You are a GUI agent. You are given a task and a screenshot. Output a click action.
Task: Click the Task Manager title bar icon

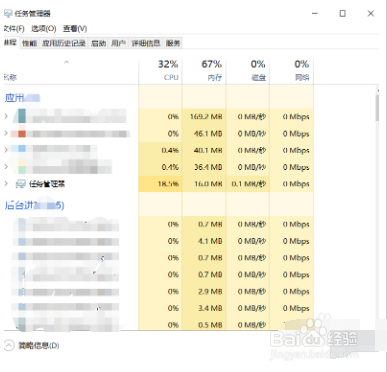(8, 14)
